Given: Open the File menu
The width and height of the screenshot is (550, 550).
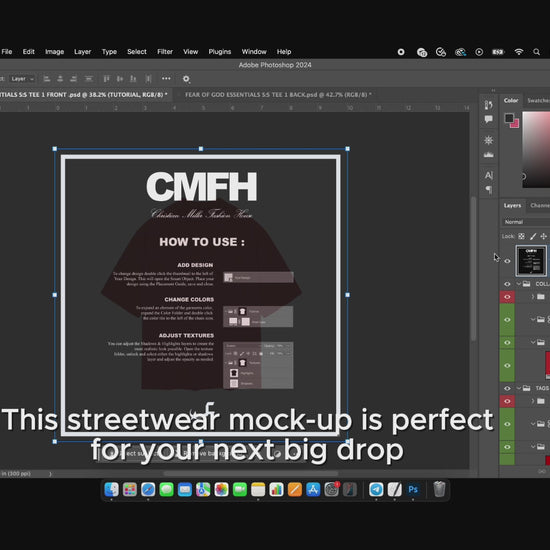Looking at the screenshot, I should click(7, 52).
